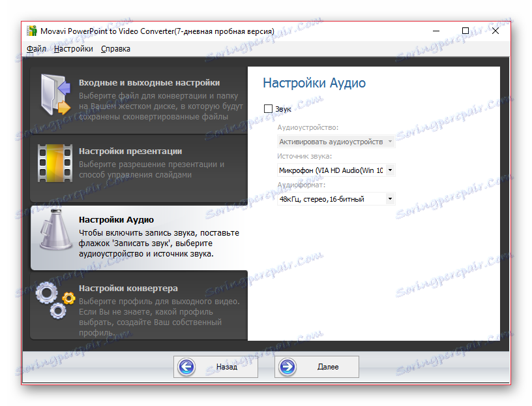
Task: Open the Аудиоустройство dropdown
Action: point(336,142)
